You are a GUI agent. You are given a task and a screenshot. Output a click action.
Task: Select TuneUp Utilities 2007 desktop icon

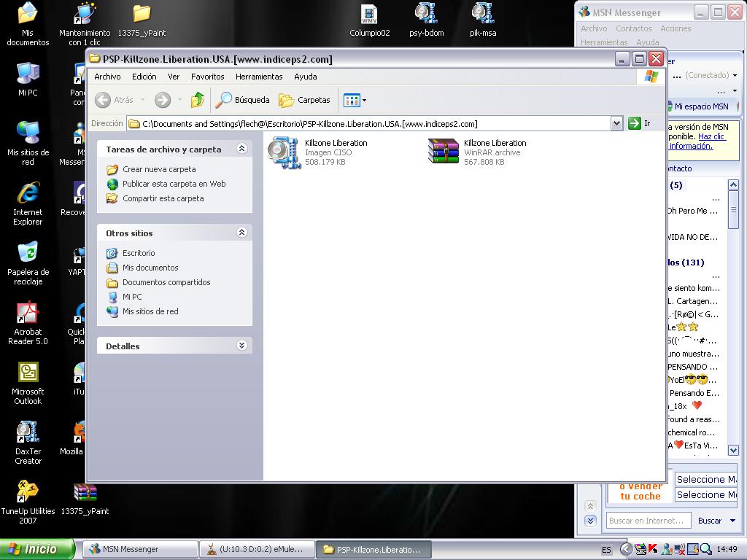pyautogui.click(x=28, y=502)
